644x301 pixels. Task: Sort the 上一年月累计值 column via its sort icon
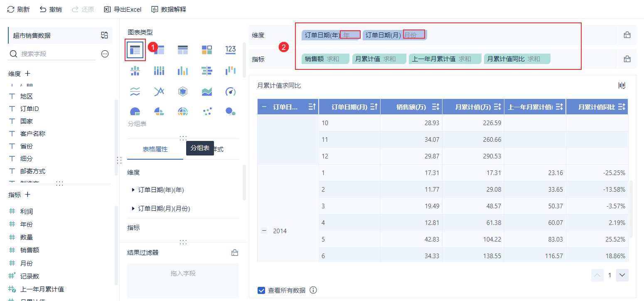click(x=559, y=107)
